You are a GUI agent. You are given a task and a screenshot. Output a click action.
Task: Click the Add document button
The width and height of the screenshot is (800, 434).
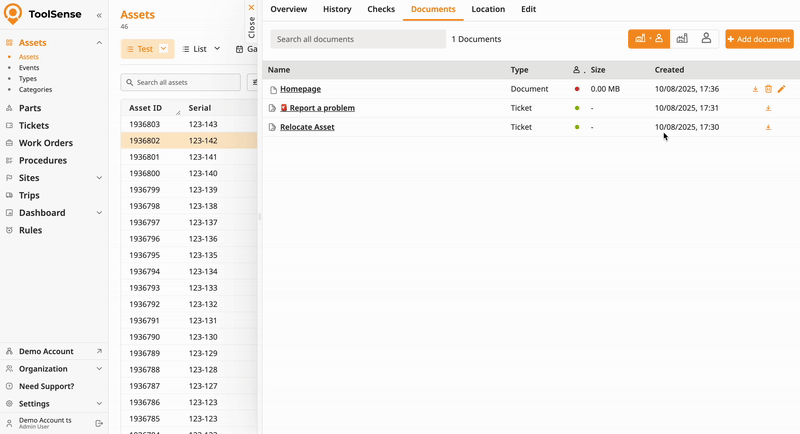(x=759, y=39)
